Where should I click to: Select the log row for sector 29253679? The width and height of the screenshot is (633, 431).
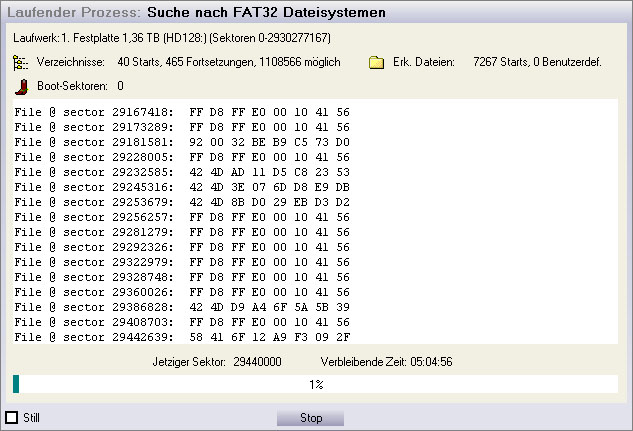[182, 202]
